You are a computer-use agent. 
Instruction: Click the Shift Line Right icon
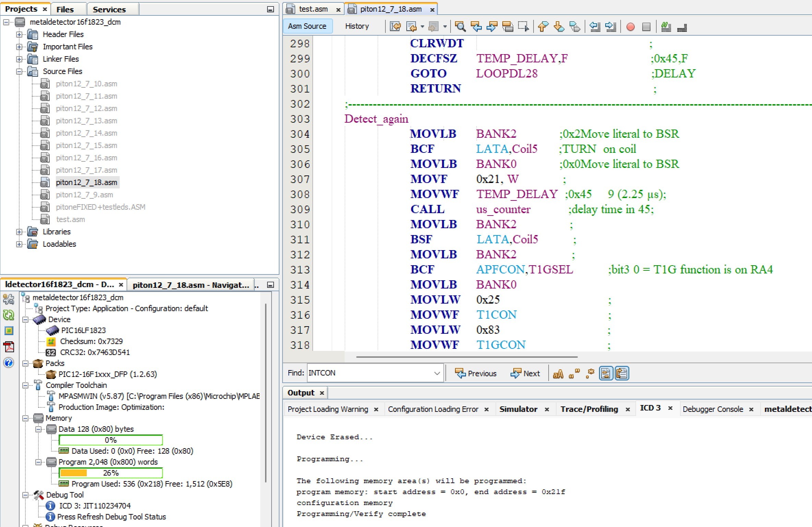(611, 26)
